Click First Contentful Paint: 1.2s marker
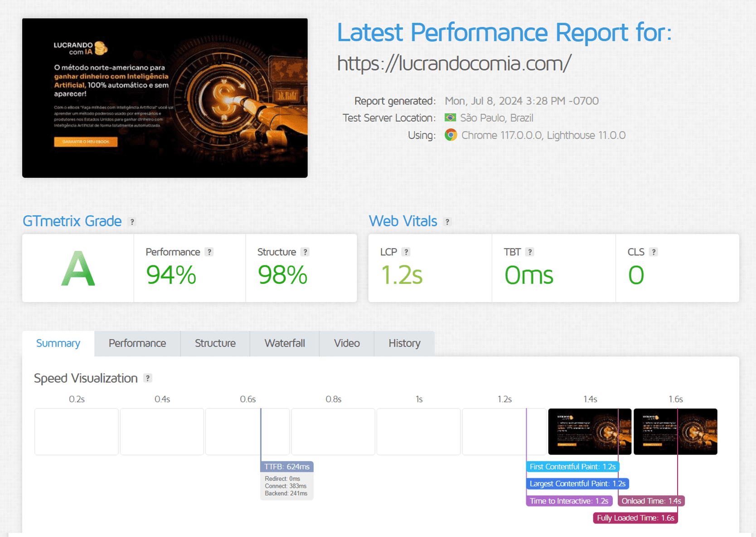The width and height of the screenshot is (756, 537). point(573,467)
